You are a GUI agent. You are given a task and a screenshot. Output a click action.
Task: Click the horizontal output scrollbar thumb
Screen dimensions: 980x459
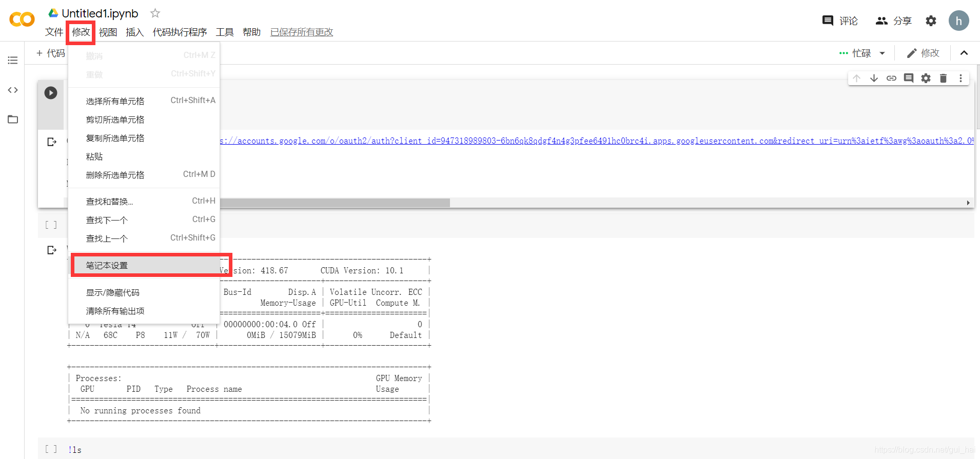click(335, 203)
